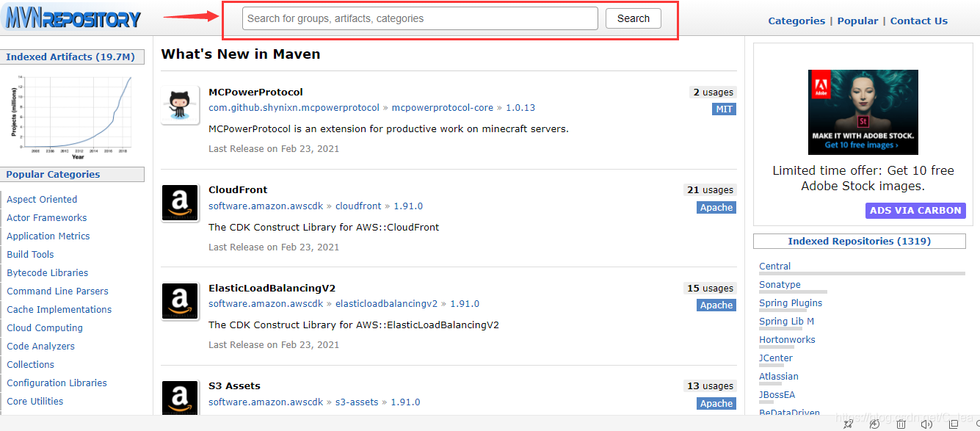The image size is (980, 431).
Task: Open the MCPowerProtocol GitHub octocat icon
Action: pos(180,105)
